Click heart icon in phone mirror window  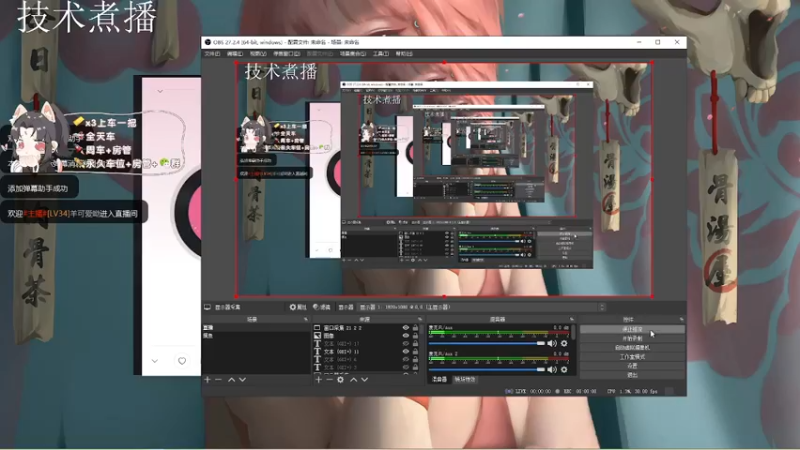(182, 361)
